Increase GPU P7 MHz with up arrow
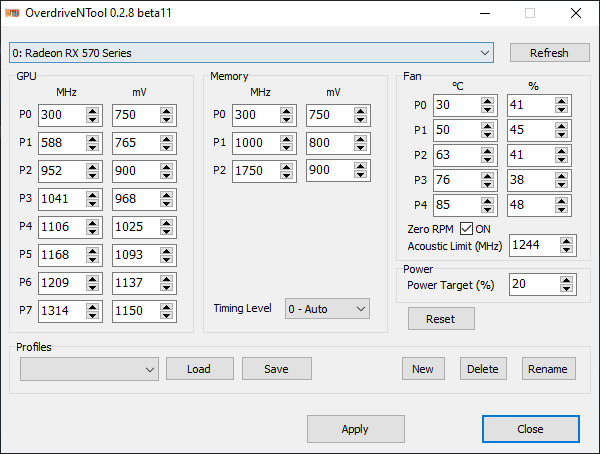The height and width of the screenshot is (454, 600). 93,307
